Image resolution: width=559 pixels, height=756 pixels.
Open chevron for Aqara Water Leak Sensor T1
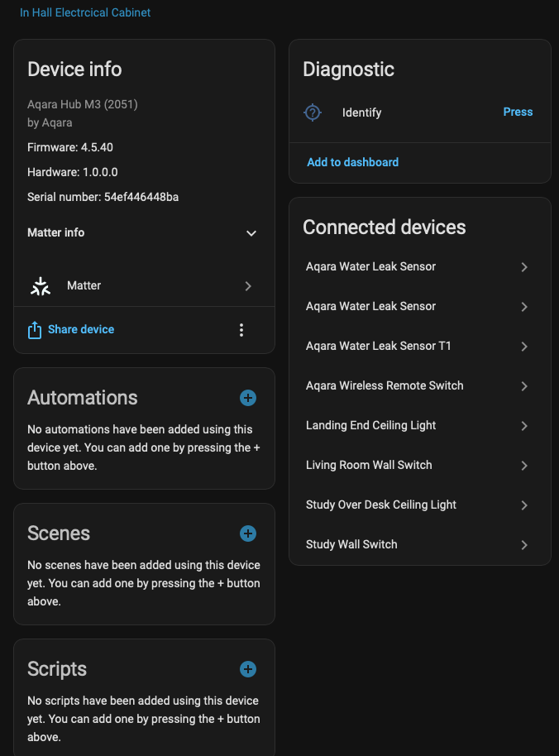click(524, 347)
